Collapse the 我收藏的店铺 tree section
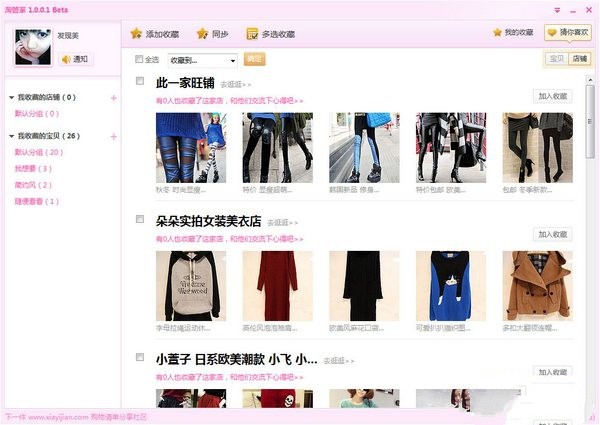The image size is (600, 425). [x=11, y=98]
